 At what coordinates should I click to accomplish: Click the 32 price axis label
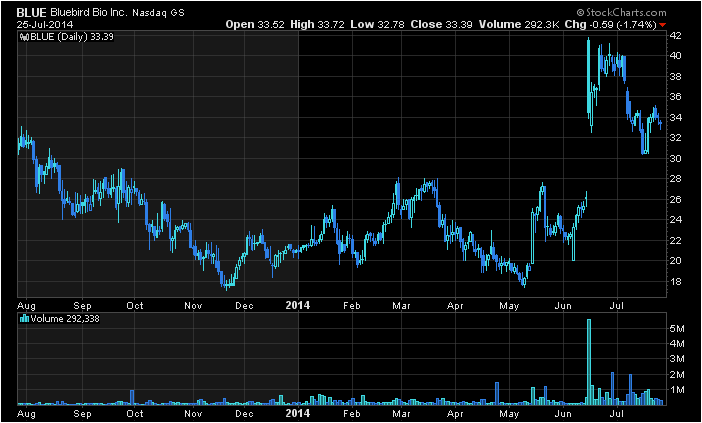pos(676,138)
